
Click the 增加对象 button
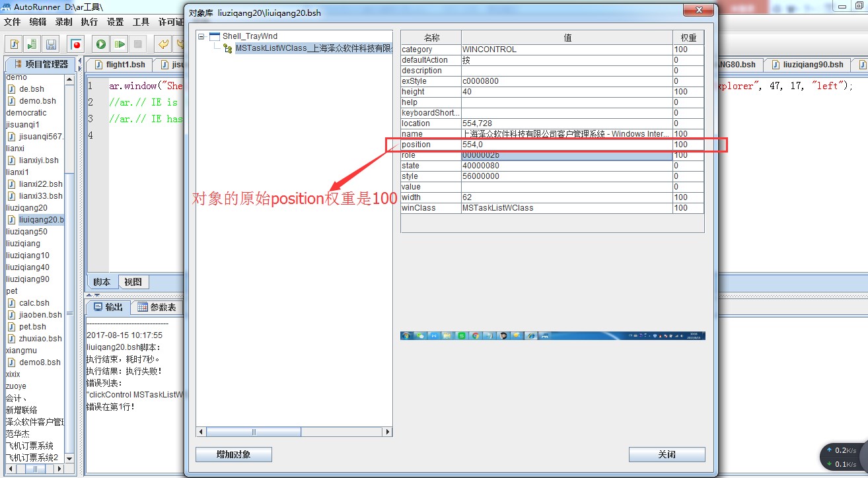click(x=234, y=454)
